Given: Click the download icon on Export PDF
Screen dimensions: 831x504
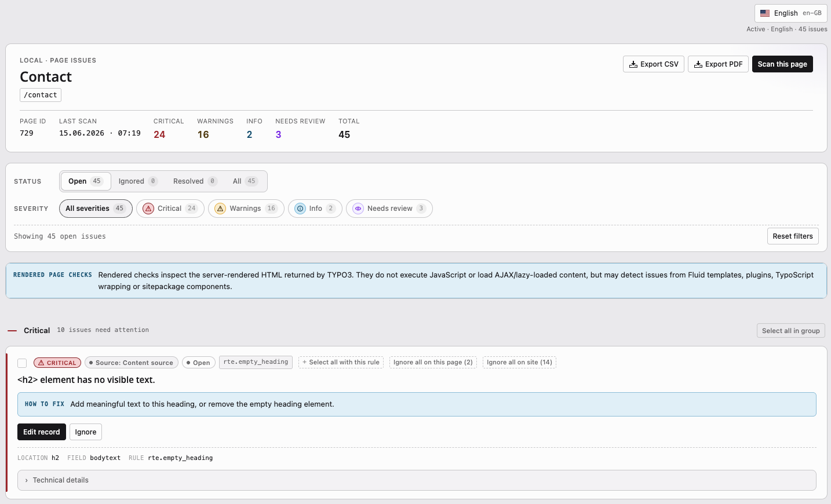Looking at the screenshot, I should (x=698, y=64).
